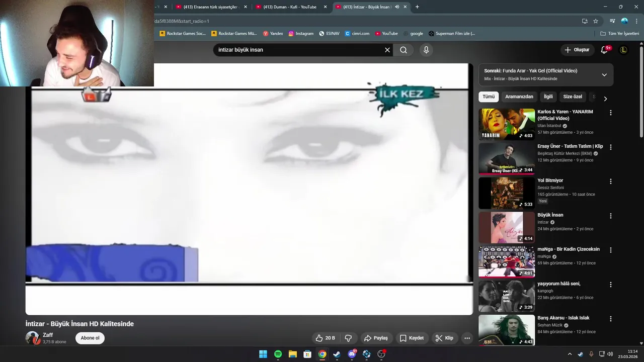Click the YouTube search magnifier icon
644x362 pixels.
(404, 50)
